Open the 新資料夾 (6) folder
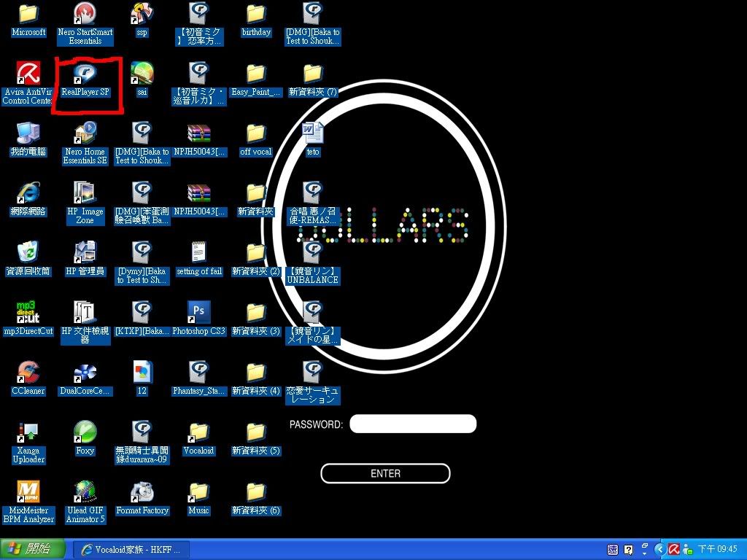 tap(256, 498)
